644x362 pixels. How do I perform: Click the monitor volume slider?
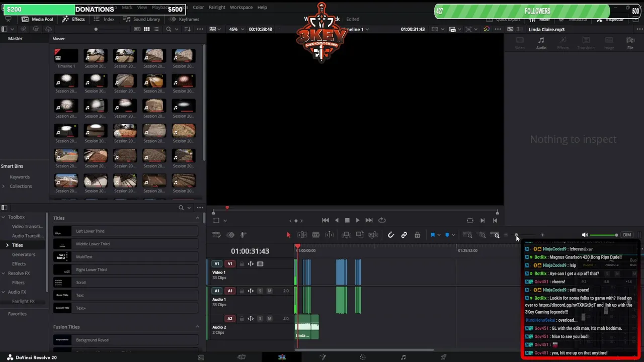(x=604, y=235)
